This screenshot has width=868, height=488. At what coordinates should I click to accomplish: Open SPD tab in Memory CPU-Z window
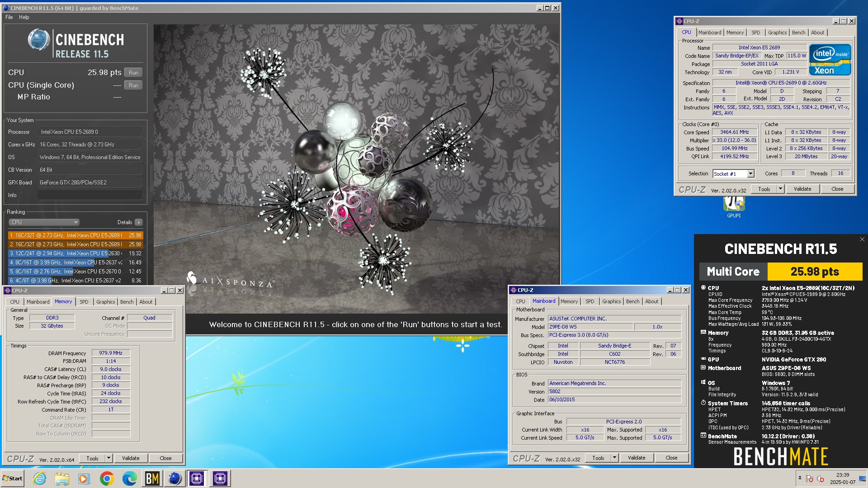click(x=84, y=302)
